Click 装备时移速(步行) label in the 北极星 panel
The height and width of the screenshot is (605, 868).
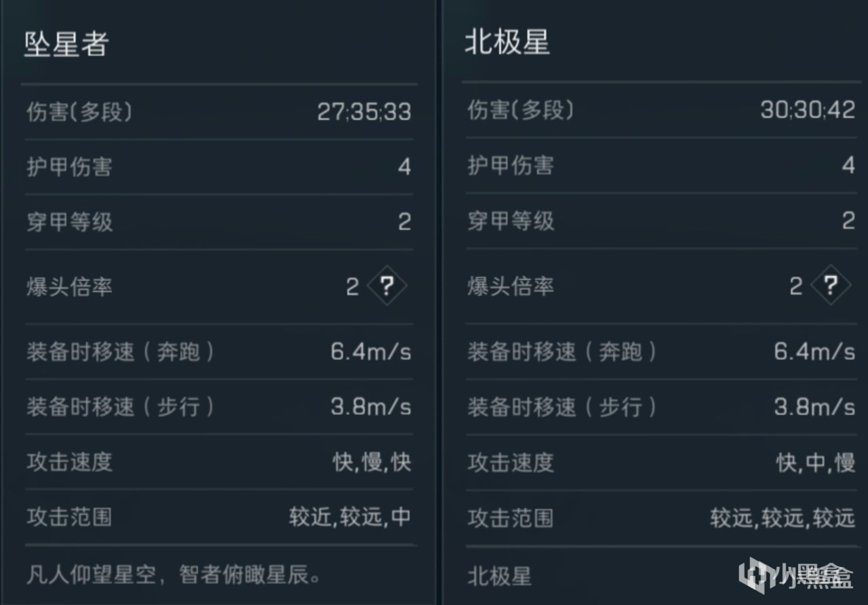pos(561,407)
